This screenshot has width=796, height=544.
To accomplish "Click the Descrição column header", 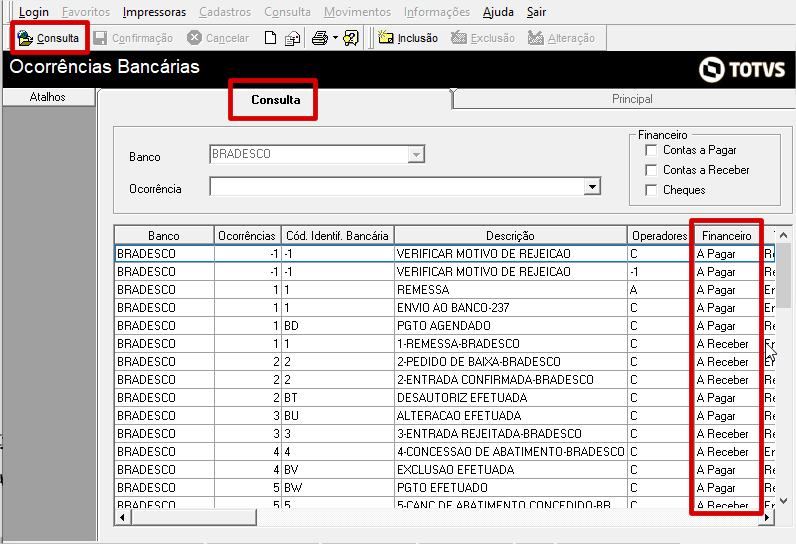I will click(510, 236).
